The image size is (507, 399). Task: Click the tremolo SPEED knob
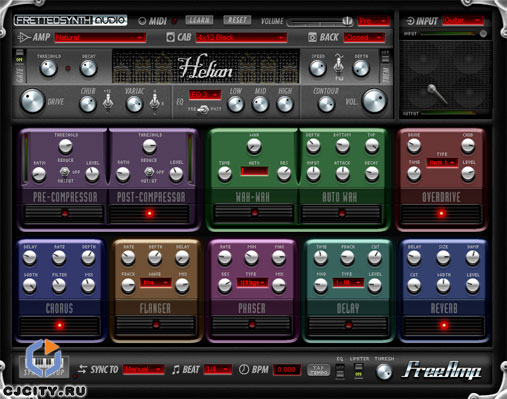318,68
